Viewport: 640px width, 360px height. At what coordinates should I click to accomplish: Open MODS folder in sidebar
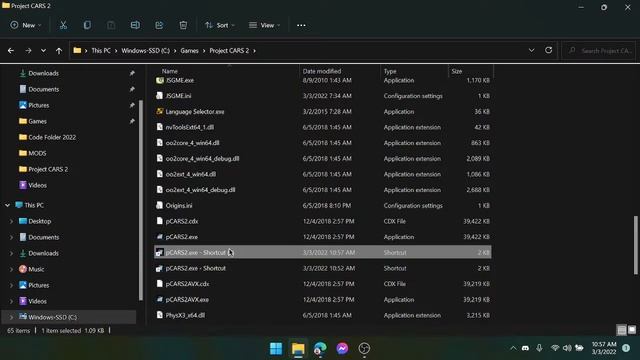(37, 153)
